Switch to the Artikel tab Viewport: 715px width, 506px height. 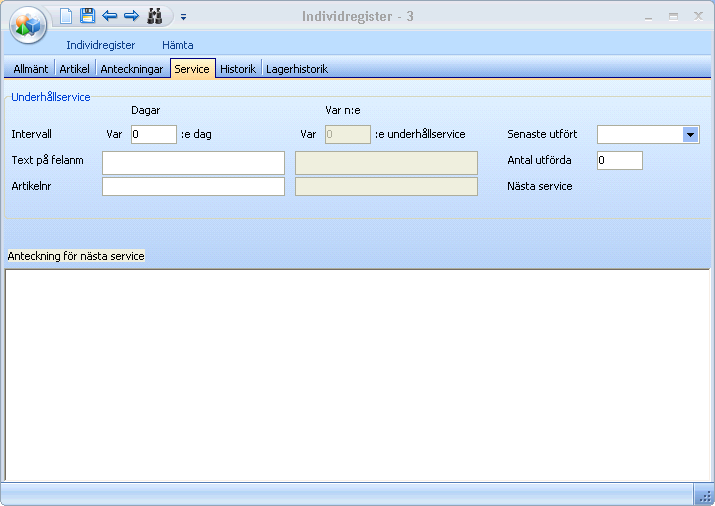(x=75, y=69)
